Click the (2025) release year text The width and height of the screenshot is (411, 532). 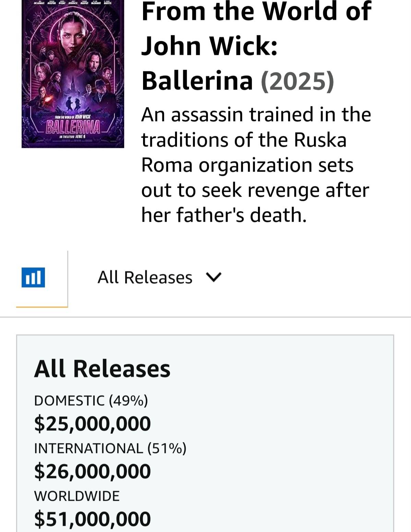[x=297, y=81]
